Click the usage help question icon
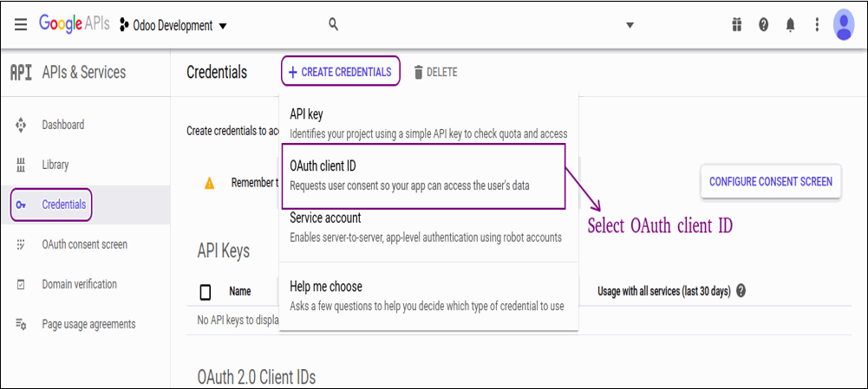The width and height of the screenshot is (868, 389). tap(741, 290)
